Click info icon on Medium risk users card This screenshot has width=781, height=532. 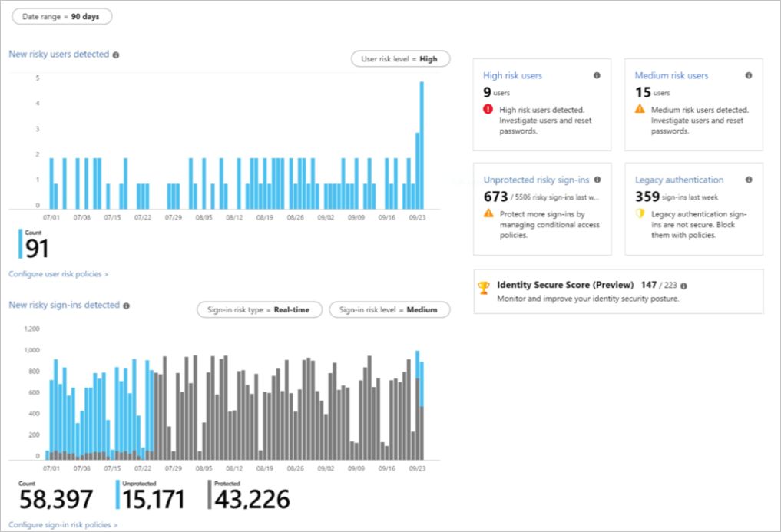[x=749, y=76]
